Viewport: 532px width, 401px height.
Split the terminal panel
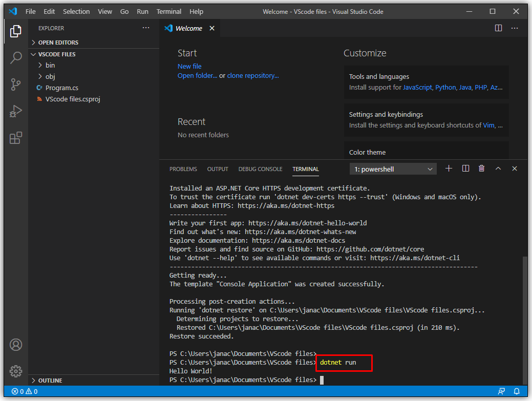tap(465, 168)
